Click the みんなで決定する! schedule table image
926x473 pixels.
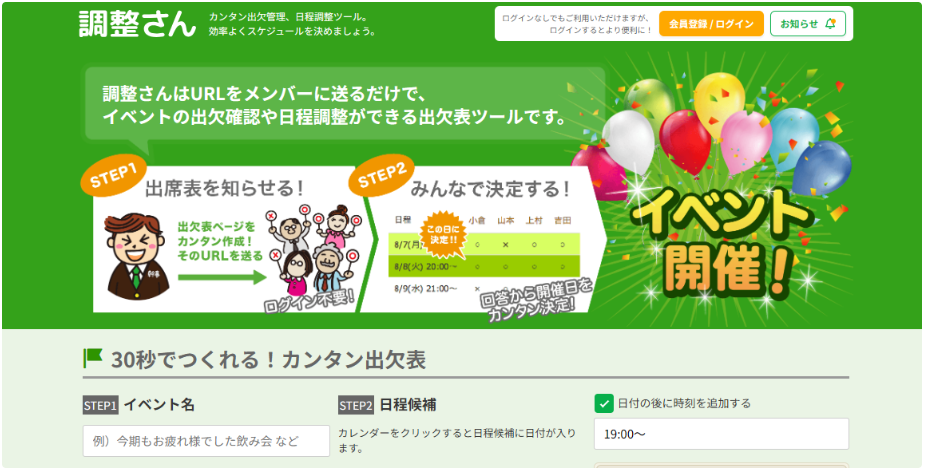tap(483, 254)
